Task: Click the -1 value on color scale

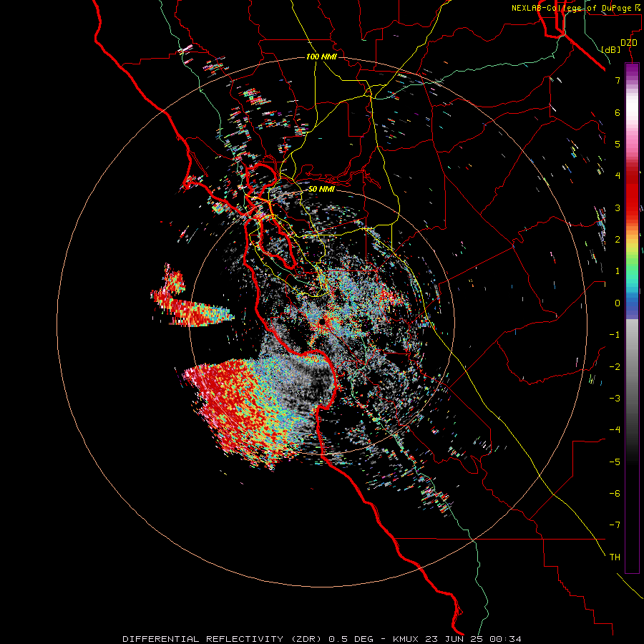Action: click(x=615, y=335)
